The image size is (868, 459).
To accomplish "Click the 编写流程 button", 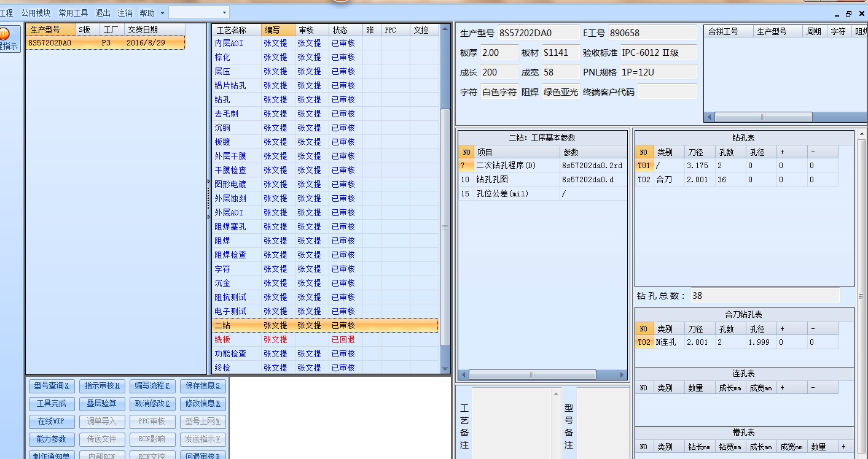I will tap(152, 386).
